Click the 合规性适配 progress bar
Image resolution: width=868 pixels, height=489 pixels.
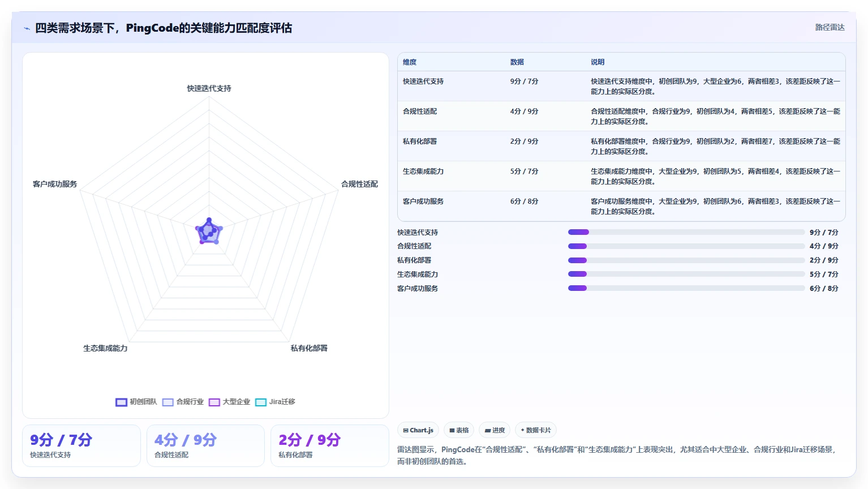(686, 246)
